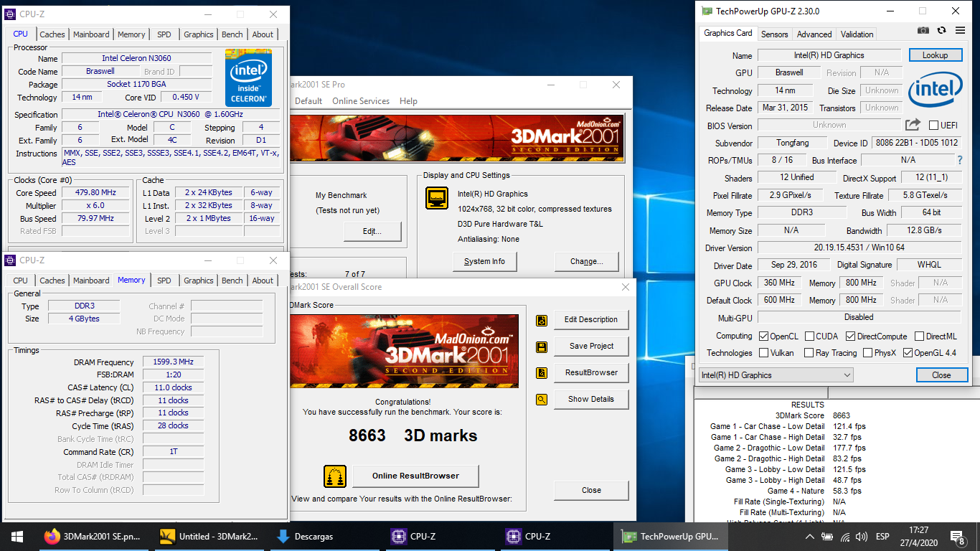This screenshot has height=551, width=980.
Task: Click the BIOS export share arrow icon
Action: tap(913, 125)
